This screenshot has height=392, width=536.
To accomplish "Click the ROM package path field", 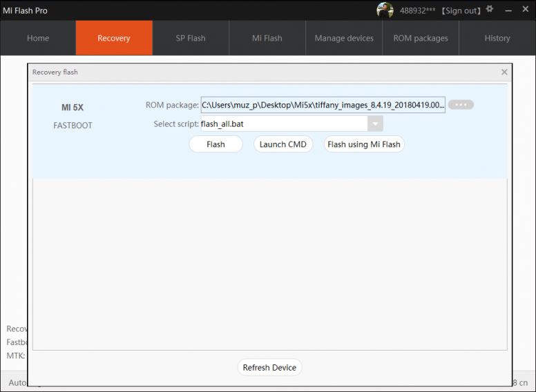I will coord(323,105).
